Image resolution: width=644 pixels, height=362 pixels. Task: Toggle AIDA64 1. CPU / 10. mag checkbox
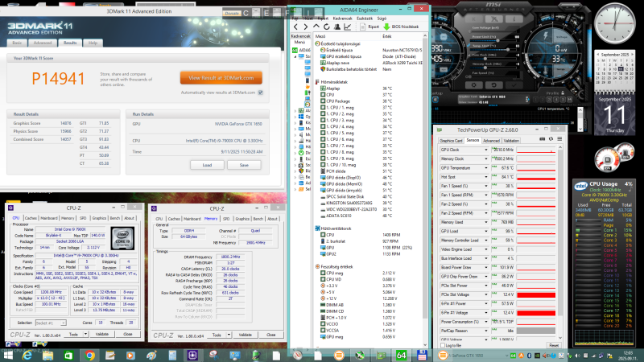[323, 165]
